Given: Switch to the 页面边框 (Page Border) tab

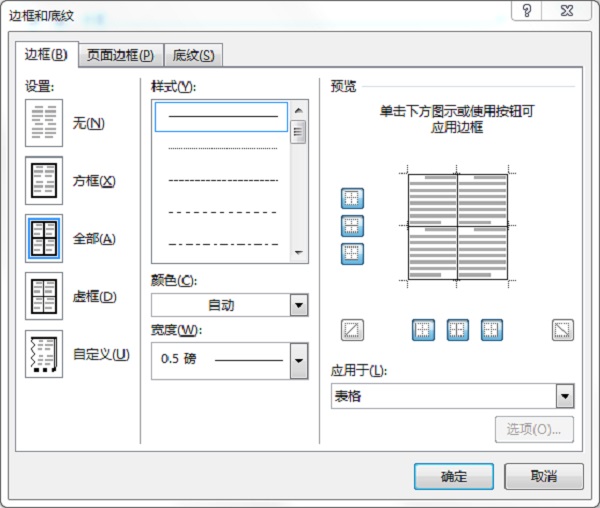Looking at the screenshot, I should coord(120,56).
